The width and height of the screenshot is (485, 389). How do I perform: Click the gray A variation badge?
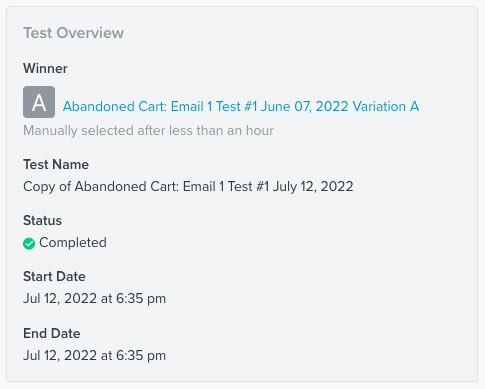tap(39, 102)
